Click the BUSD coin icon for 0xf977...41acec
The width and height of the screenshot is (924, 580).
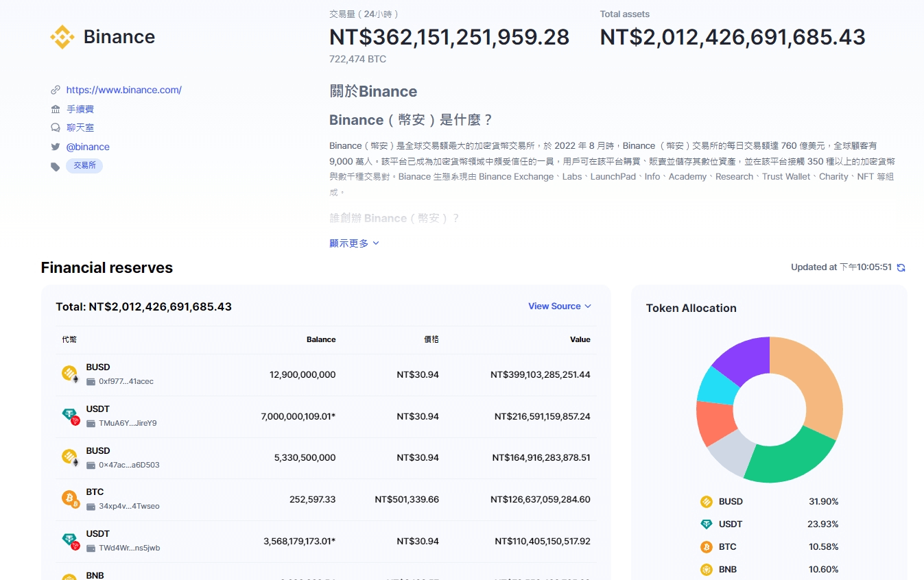coord(70,374)
